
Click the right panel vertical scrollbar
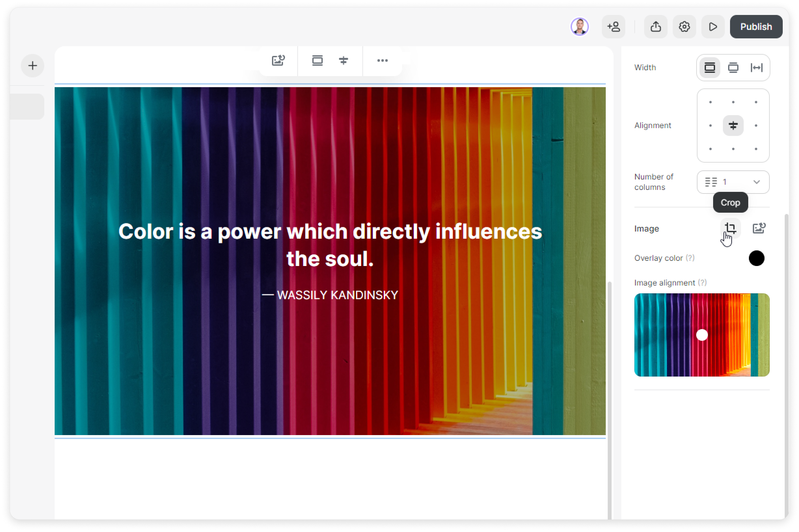(x=786, y=366)
